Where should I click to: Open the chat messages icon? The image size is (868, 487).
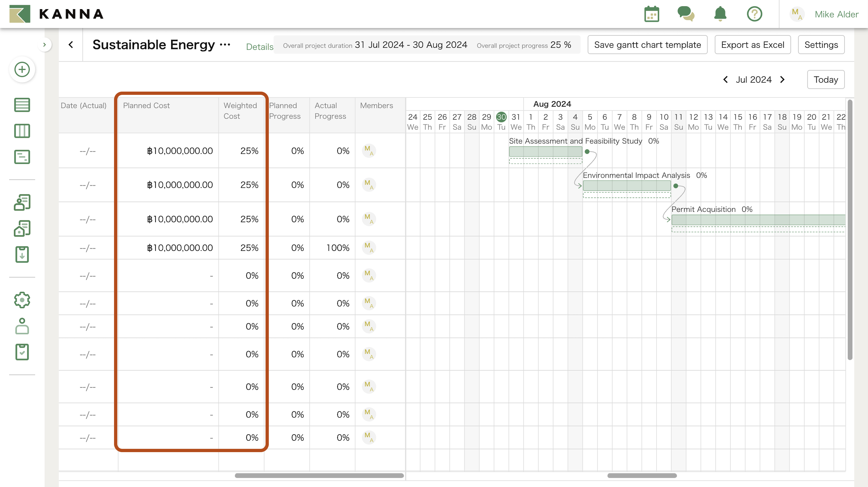pos(686,14)
